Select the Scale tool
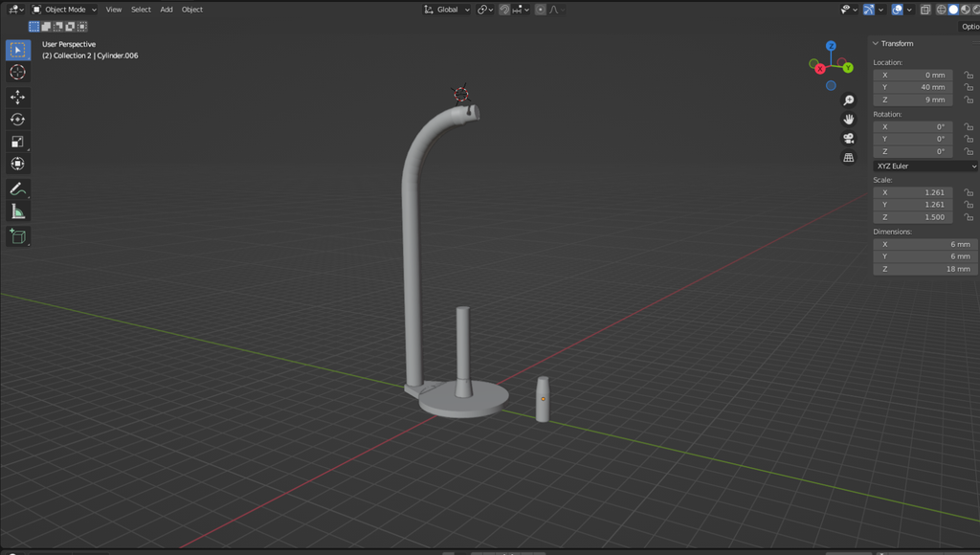Viewport: 980px width, 555px height. click(x=17, y=141)
